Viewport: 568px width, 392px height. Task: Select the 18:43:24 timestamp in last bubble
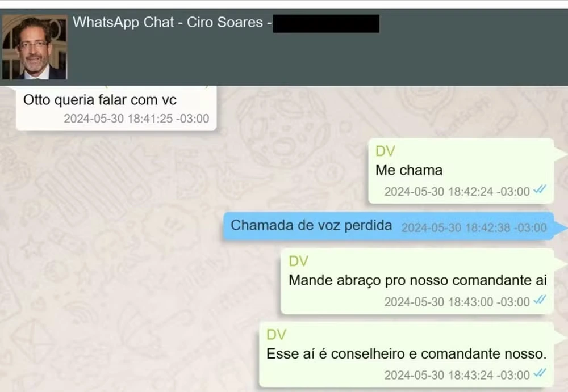[457, 376]
